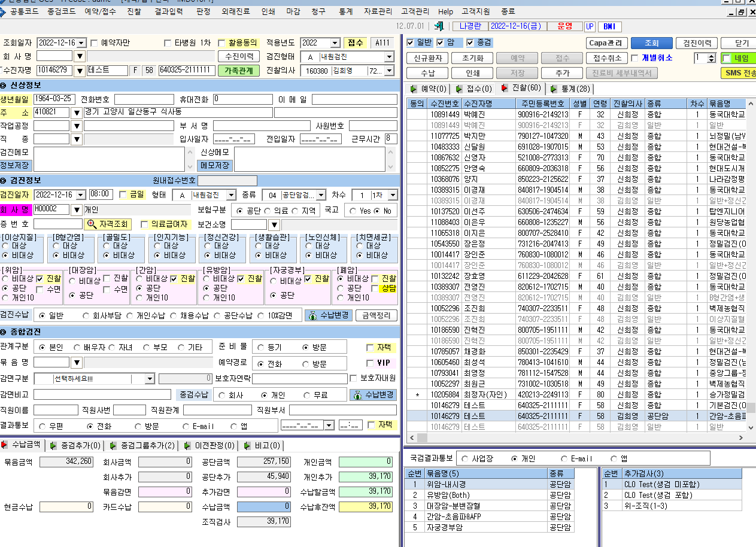Open the 종검추가(0) tab at bottom
This screenshot has height=547, width=756.
(75, 445)
